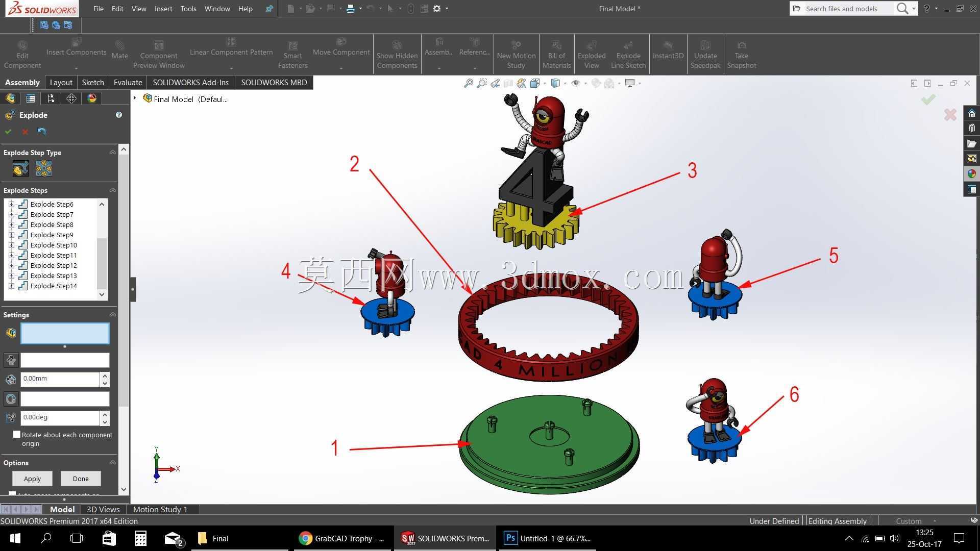Screen dimensions: 980x551
Task: Open View Settings monitor icon
Action: tap(630, 83)
